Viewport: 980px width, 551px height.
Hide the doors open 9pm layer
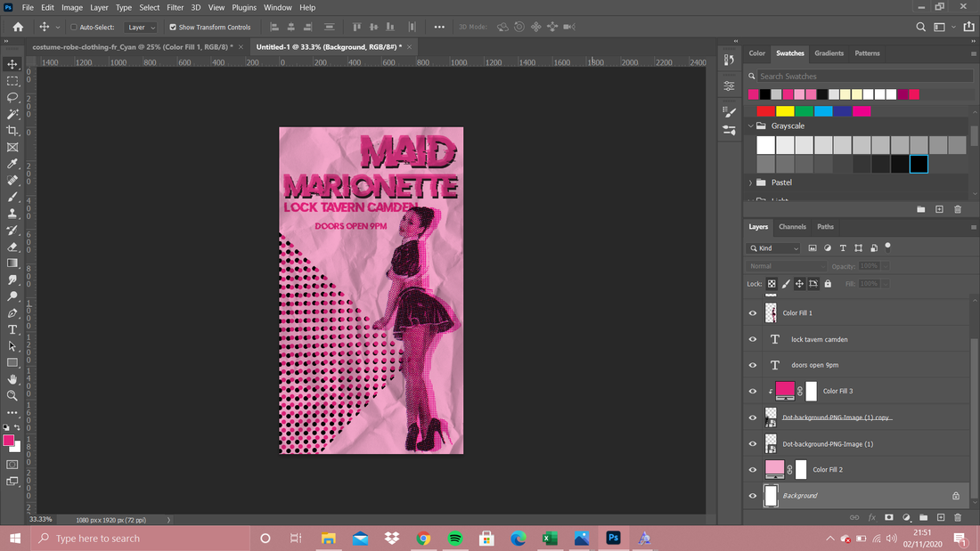(x=753, y=365)
